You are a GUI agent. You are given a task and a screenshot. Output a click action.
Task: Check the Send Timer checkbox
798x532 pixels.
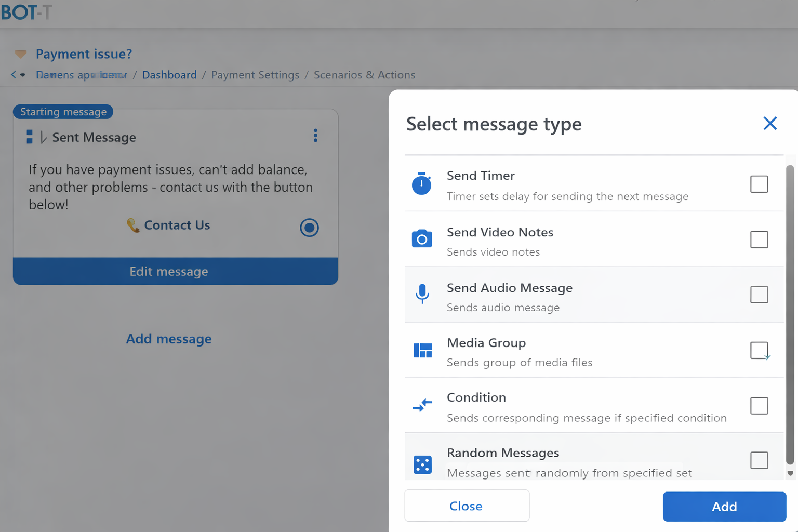point(759,184)
